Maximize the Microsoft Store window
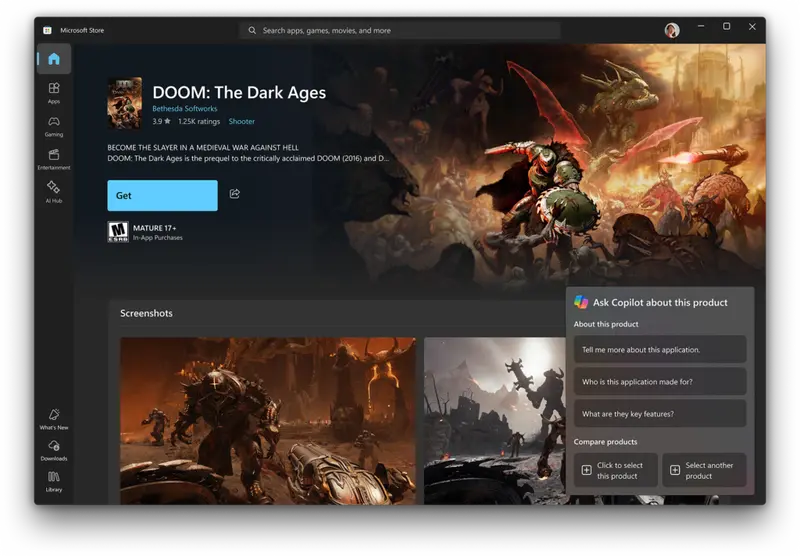Screen dimensions: 800x556 pos(727,26)
